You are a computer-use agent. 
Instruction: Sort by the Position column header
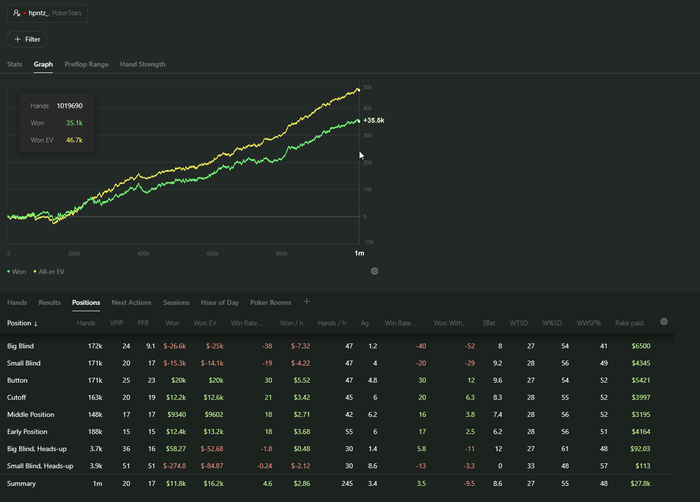[22, 323]
